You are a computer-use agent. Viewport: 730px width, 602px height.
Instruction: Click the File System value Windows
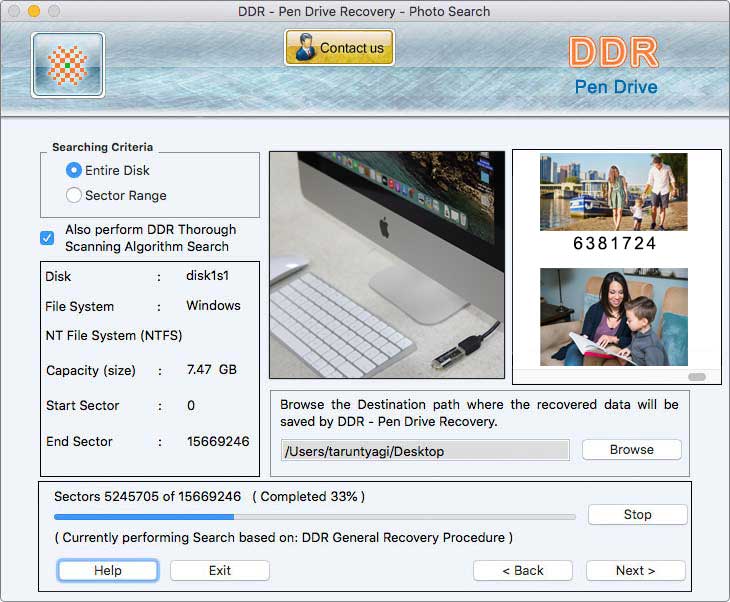[x=213, y=305]
